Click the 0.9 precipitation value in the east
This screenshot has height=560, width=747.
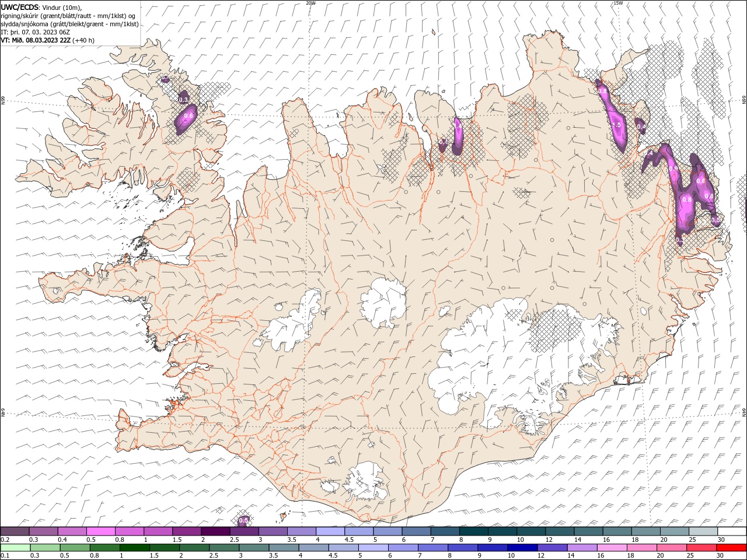[x=673, y=169]
